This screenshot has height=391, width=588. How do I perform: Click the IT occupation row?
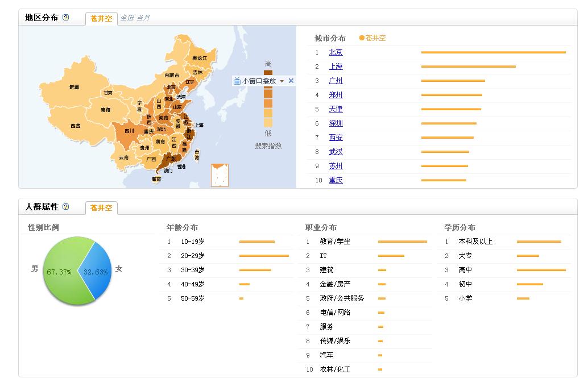[x=366, y=256]
